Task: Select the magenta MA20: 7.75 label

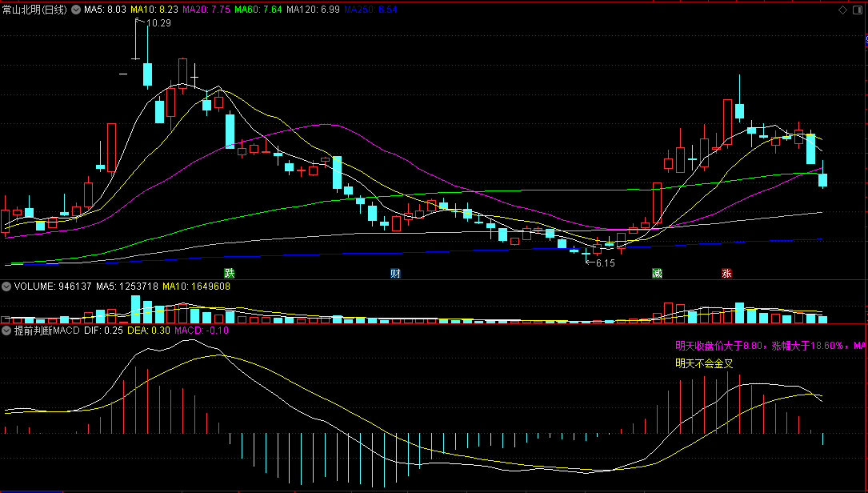Action: (206, 10)
